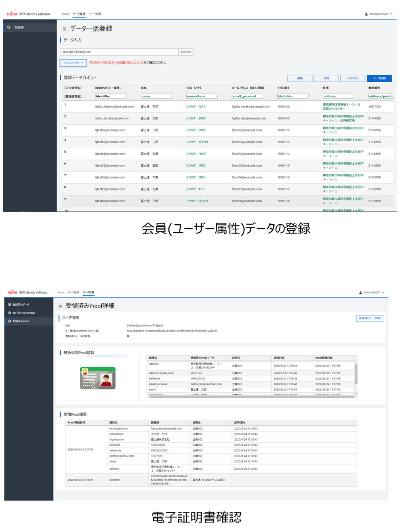Click the hamburger icon beside データ一括登録 title
Screen dimensions: 400x532
coord(64,29)
